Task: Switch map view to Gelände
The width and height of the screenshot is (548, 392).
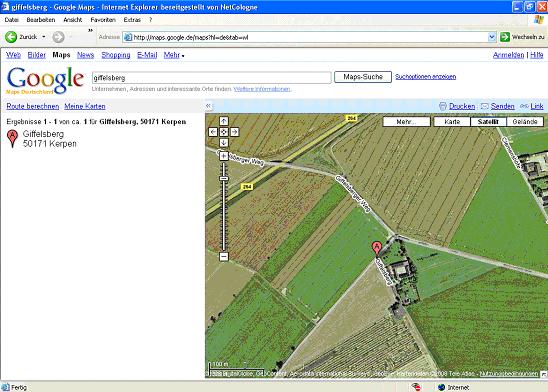Action: tap(525, 122)
